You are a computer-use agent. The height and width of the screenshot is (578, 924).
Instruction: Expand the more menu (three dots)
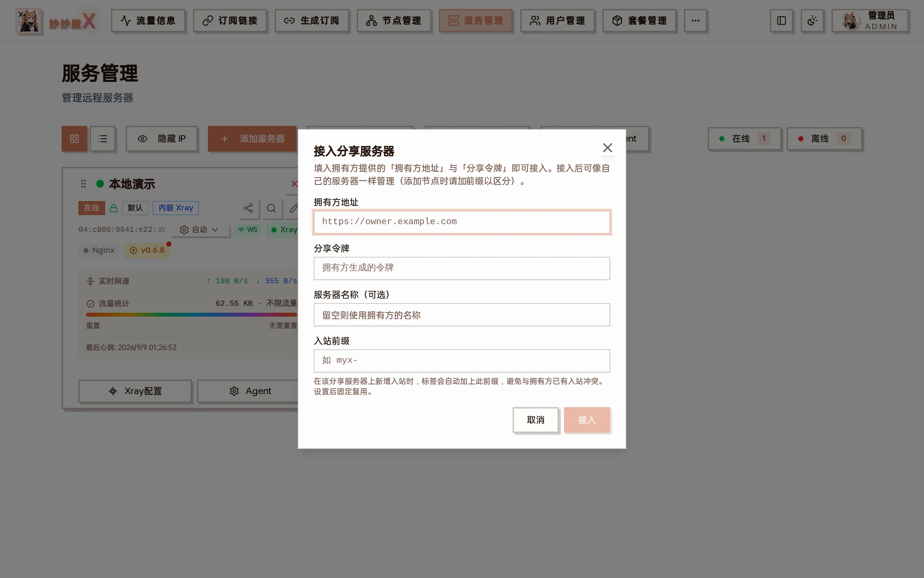click(x=695, y=21)
